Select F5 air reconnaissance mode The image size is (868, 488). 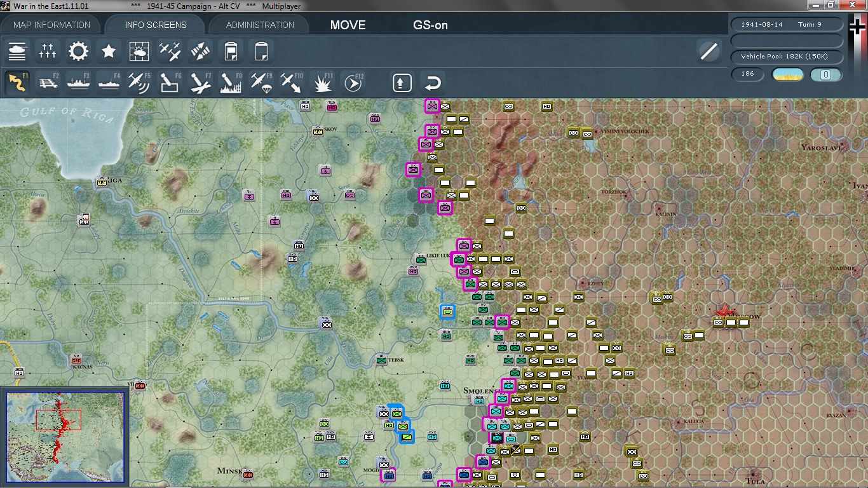[x=139, y=83]
